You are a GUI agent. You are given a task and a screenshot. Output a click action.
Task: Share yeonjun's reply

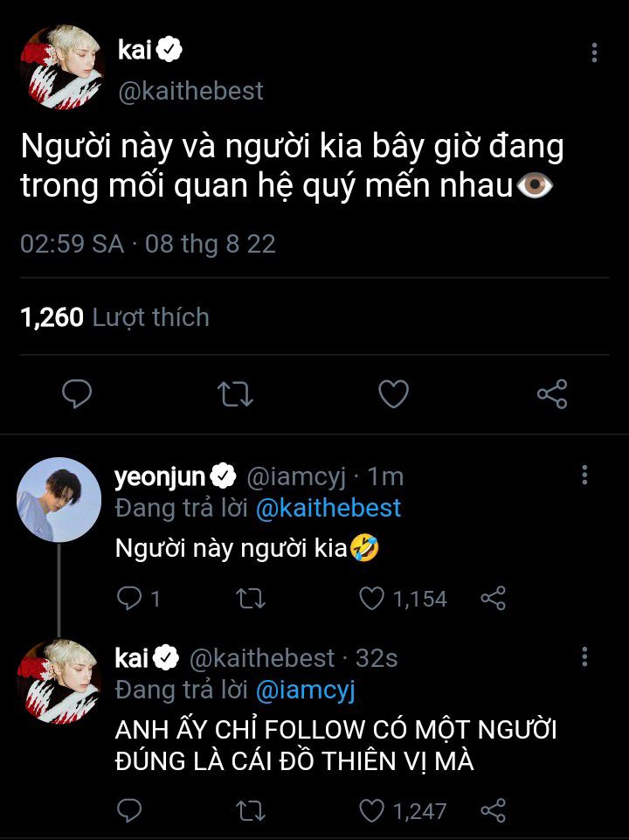coord(494,599)
